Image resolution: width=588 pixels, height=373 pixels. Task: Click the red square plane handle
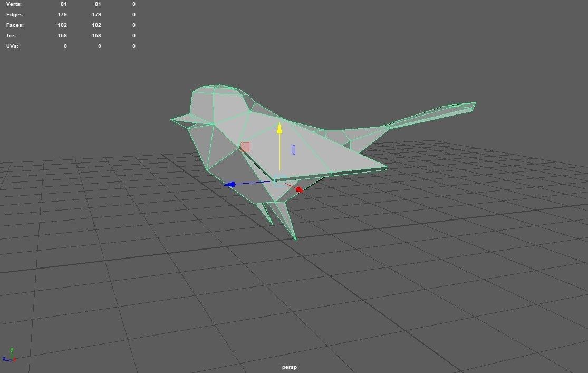245,147
